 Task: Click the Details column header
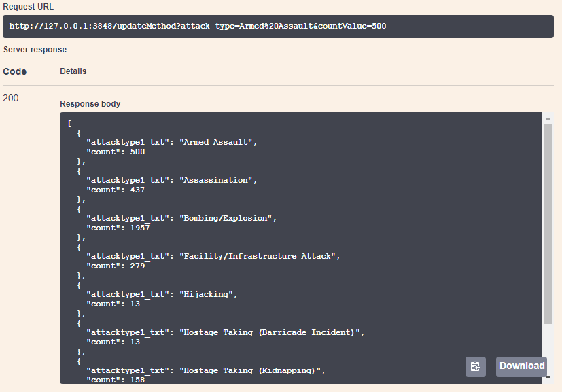point(73,71)
